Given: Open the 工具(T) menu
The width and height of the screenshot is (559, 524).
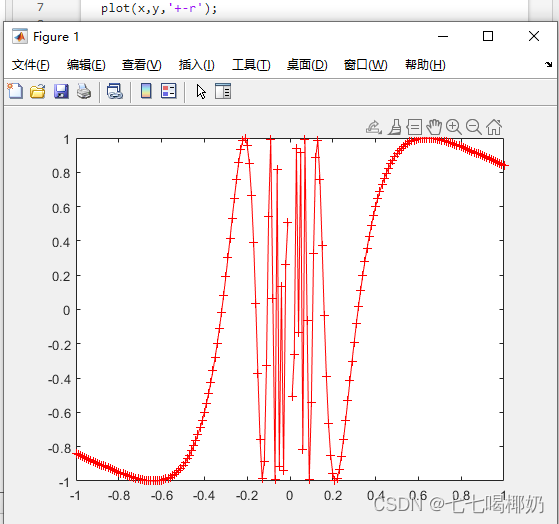Looking at the screenshot, I should pyautogui.click(x=251, y=65).
